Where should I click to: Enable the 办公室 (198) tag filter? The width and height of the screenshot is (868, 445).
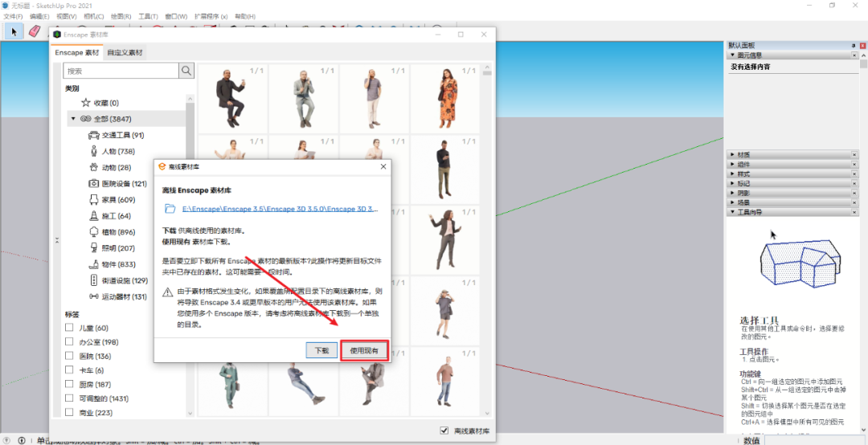tap(71, 342)
